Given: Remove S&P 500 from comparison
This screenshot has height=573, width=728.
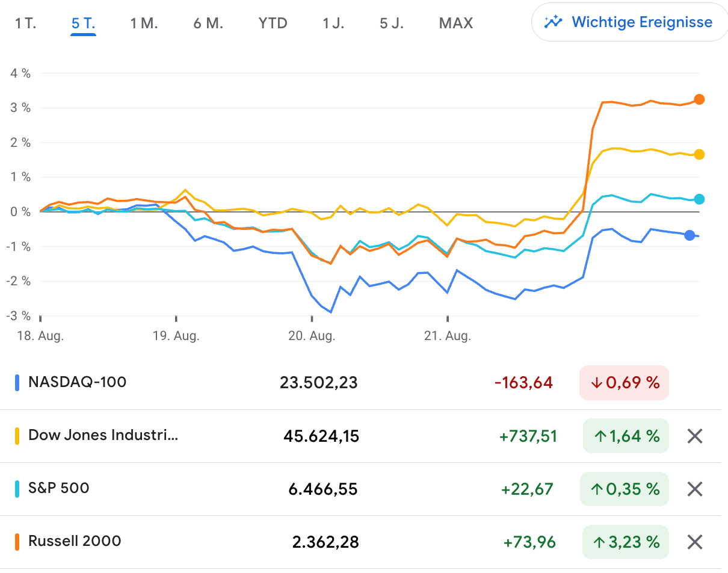Looking at the screenshot, I should 695,489.
